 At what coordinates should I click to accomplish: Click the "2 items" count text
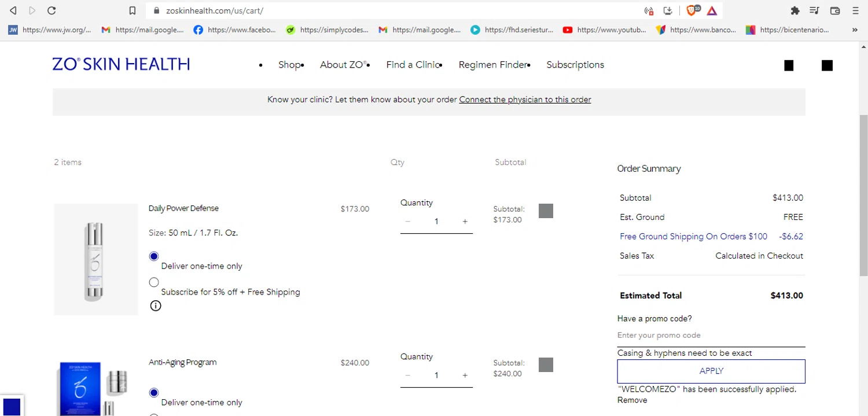(x=68, y=162)
